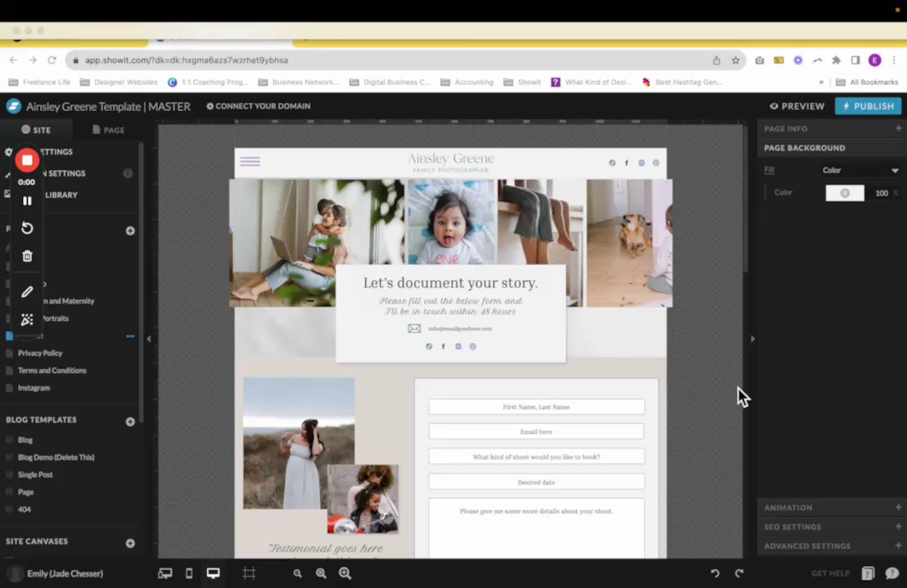Redo the last action
The width and height of the screenshot is (907, 588).
pyautogui.click(x=739, y=573)
